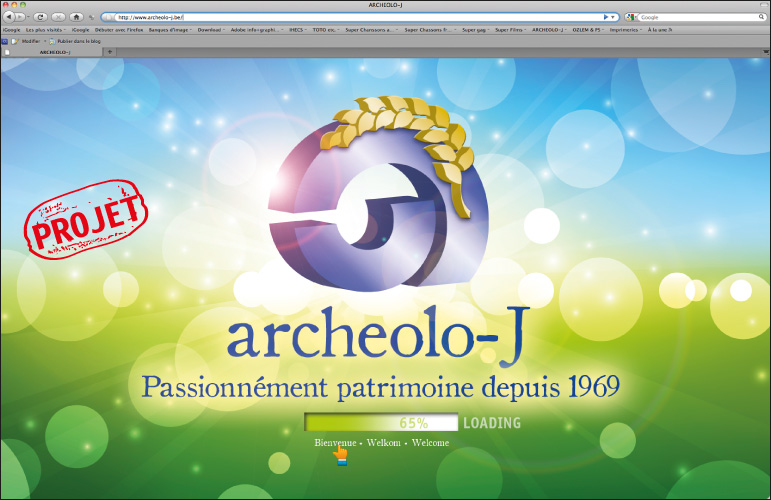Image resolution: width=771 pixels, height=500 pixels.
Task: Open the URL history dropdown arrow
Action: (613, 17)
